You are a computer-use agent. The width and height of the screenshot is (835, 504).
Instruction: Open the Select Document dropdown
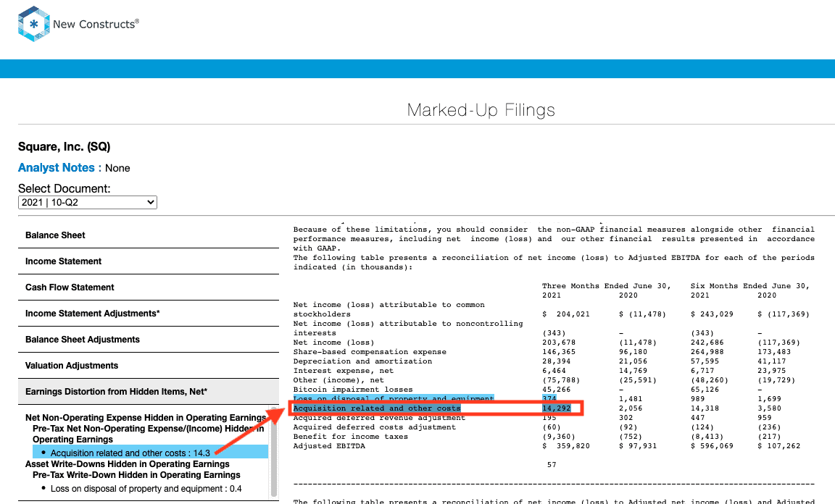[x=87, y=202]
